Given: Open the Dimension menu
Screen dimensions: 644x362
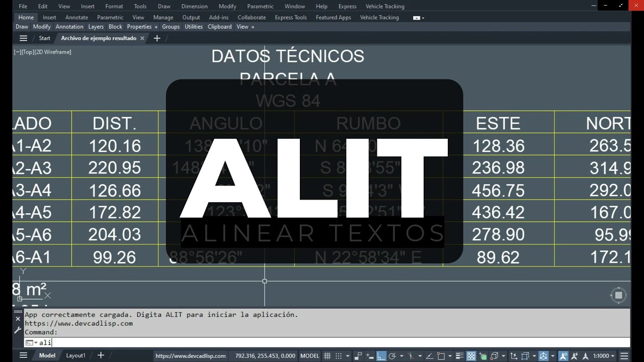Looking at the screenshot, I should click(x=194, y=7).
